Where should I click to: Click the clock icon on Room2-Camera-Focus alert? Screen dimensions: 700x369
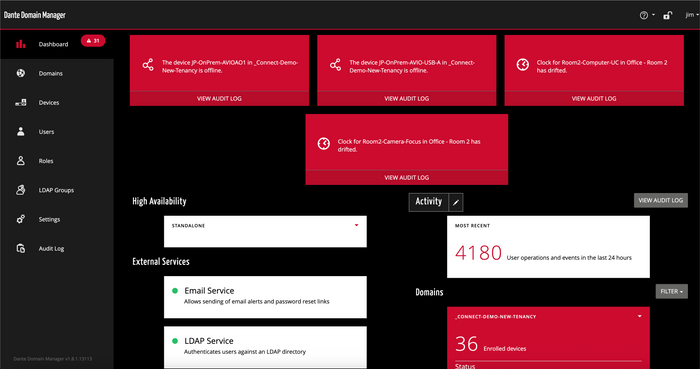tap(324, 144)
